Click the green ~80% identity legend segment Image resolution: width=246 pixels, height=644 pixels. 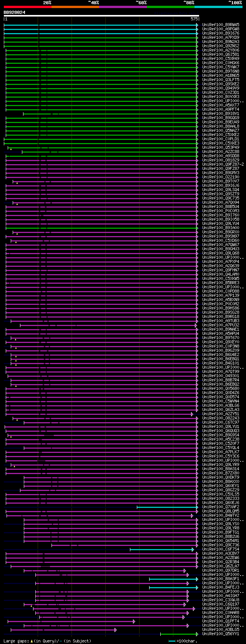coord(171,7)
